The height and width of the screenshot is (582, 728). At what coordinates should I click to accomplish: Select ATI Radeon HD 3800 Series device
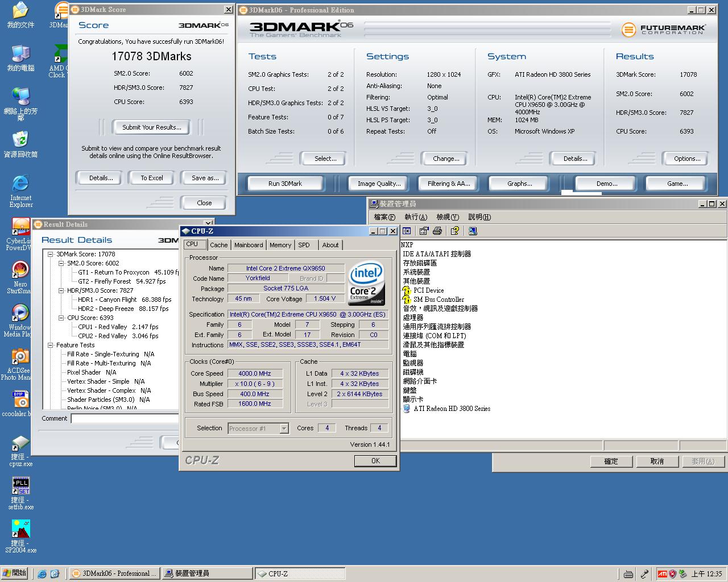[452, 409]
